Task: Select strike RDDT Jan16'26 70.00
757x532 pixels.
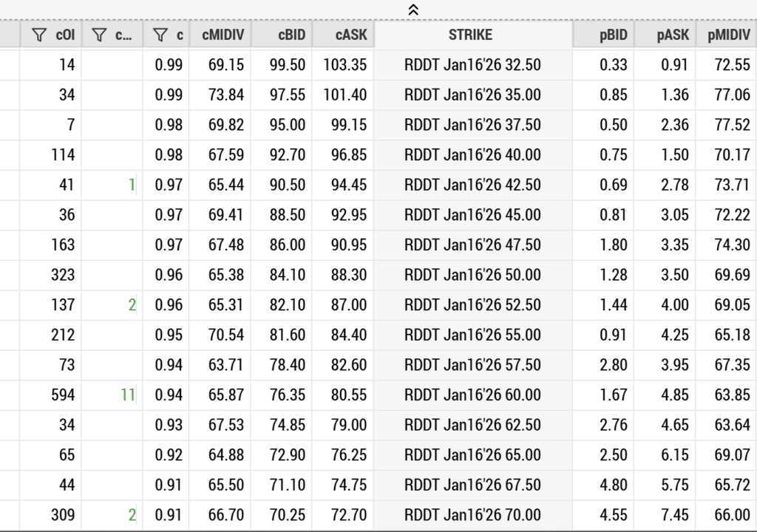Action: (x=472, y=514)
